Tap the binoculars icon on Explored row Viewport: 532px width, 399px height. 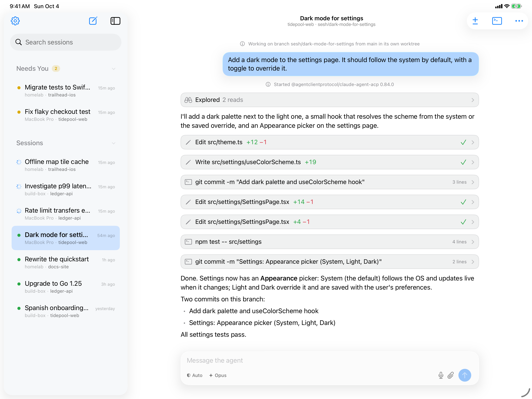point(188,100)
